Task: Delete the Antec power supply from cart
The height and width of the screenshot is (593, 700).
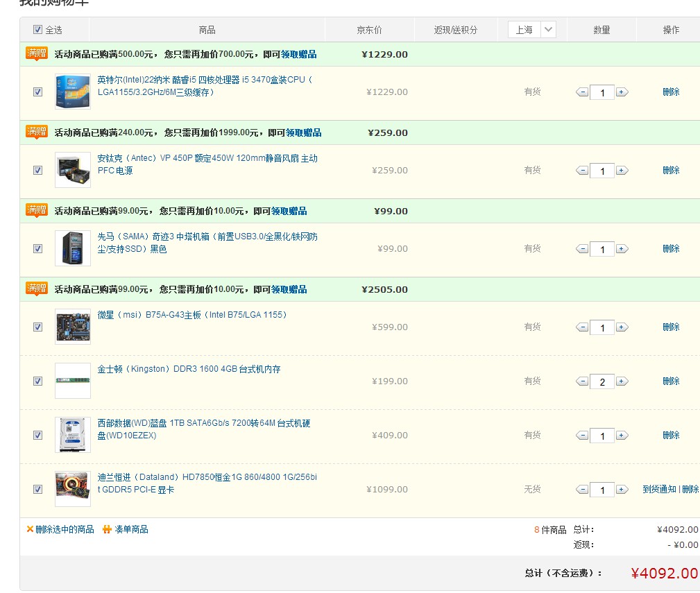Action: pos(671,170)
